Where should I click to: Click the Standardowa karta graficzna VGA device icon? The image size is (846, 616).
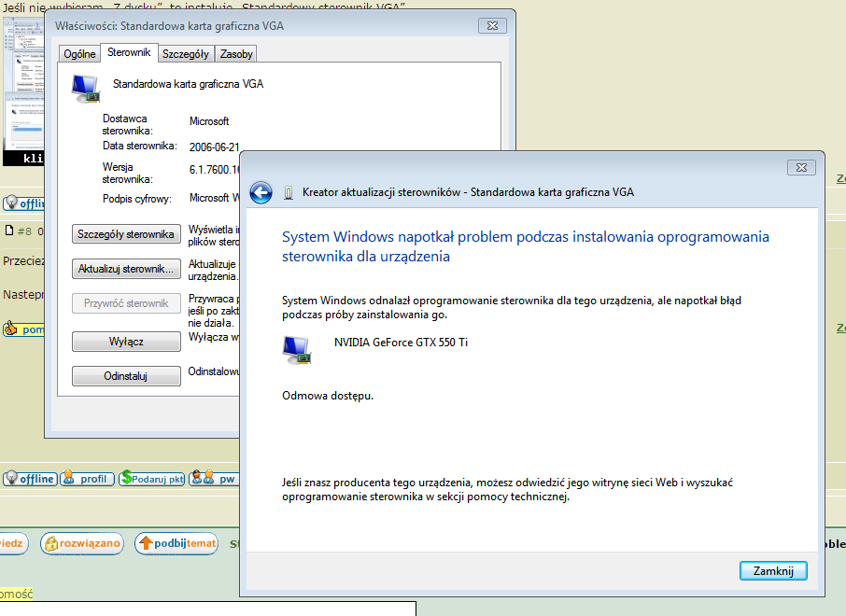tap(86, 89)
